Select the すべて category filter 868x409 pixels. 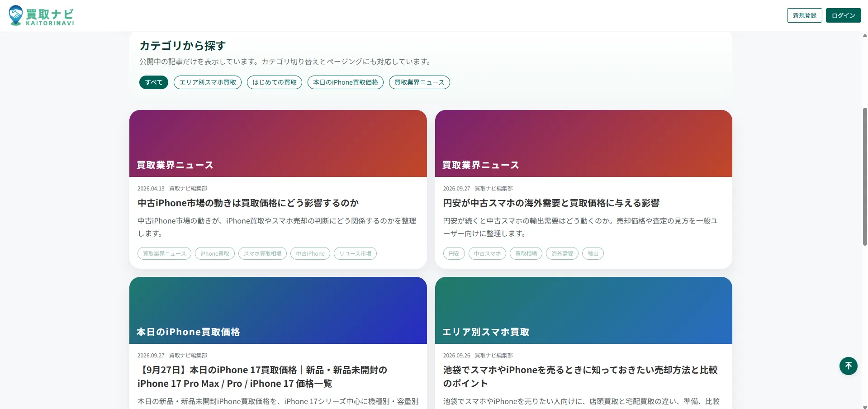pyautogui.click(x=154, y=82)
